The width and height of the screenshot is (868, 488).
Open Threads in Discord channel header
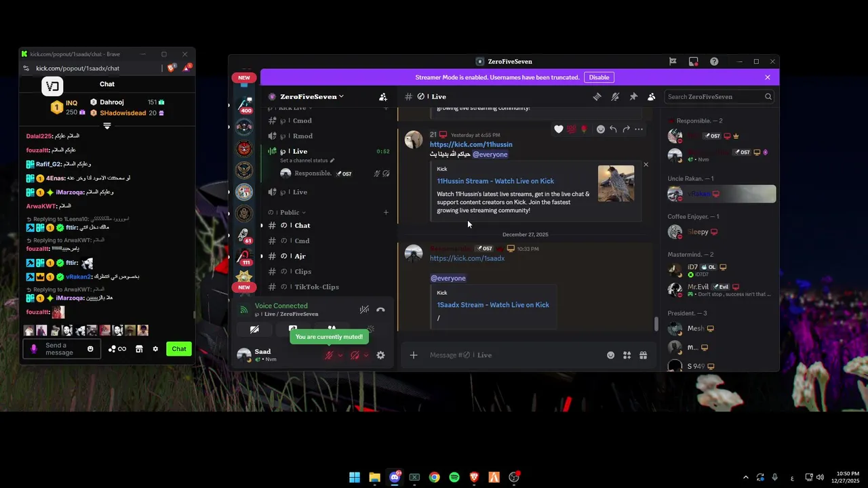tap(597, 97)
